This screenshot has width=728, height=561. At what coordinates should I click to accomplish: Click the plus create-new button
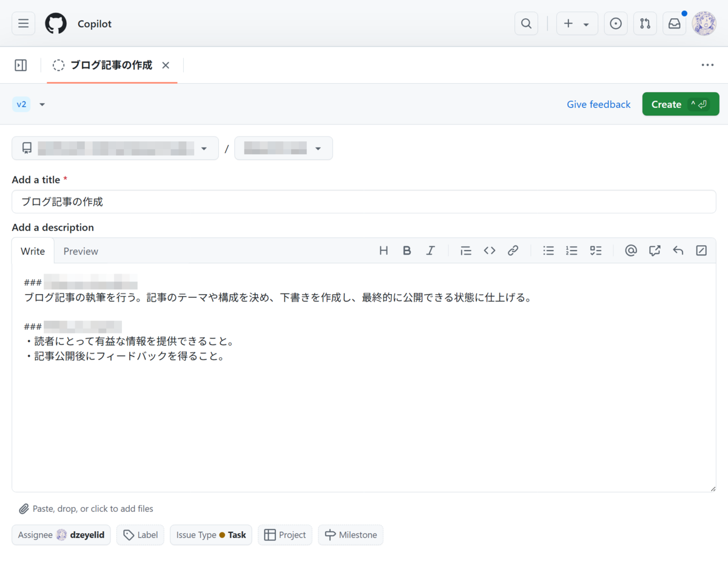(x=568, y=24)
